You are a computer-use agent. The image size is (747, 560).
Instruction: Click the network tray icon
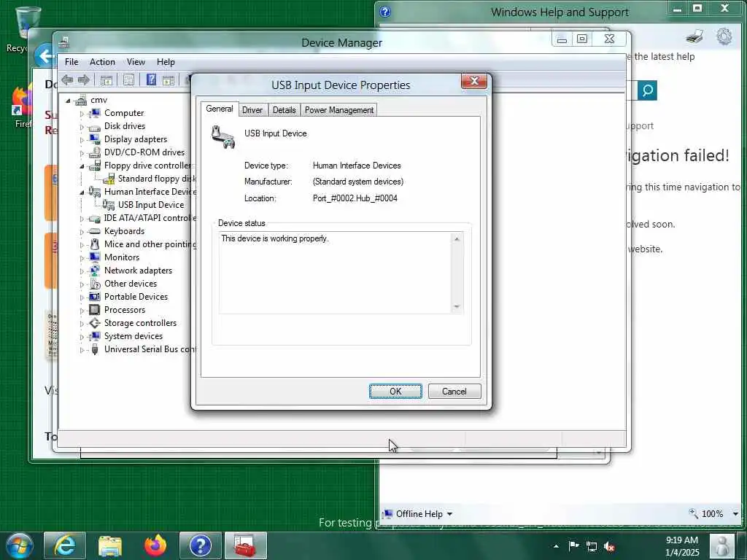coord(591,546)
